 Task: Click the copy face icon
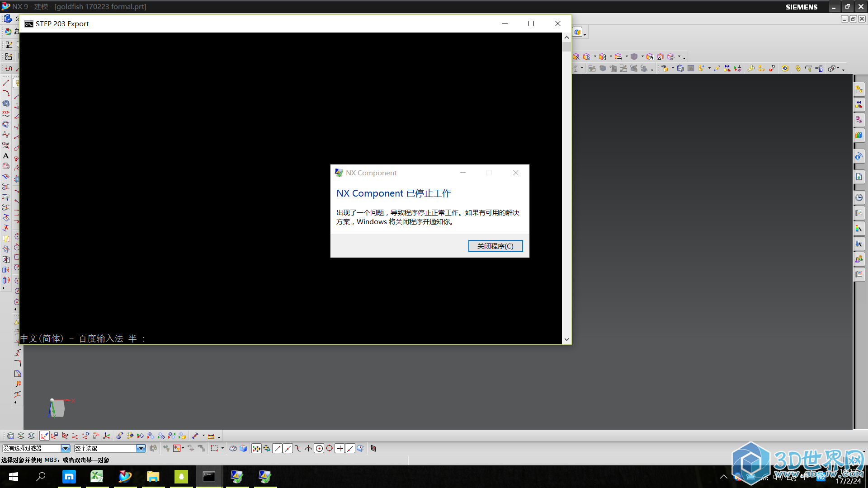[x=586, y=56]
